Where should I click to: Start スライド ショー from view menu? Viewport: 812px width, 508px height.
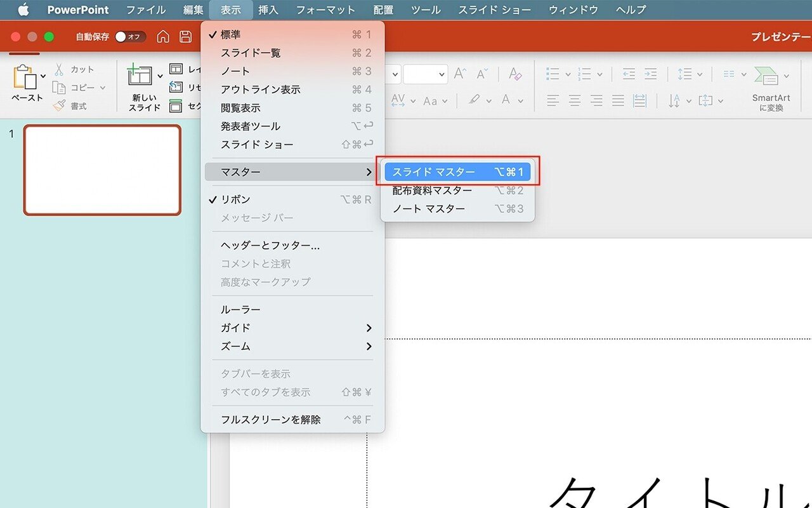(x=292, y=145)
